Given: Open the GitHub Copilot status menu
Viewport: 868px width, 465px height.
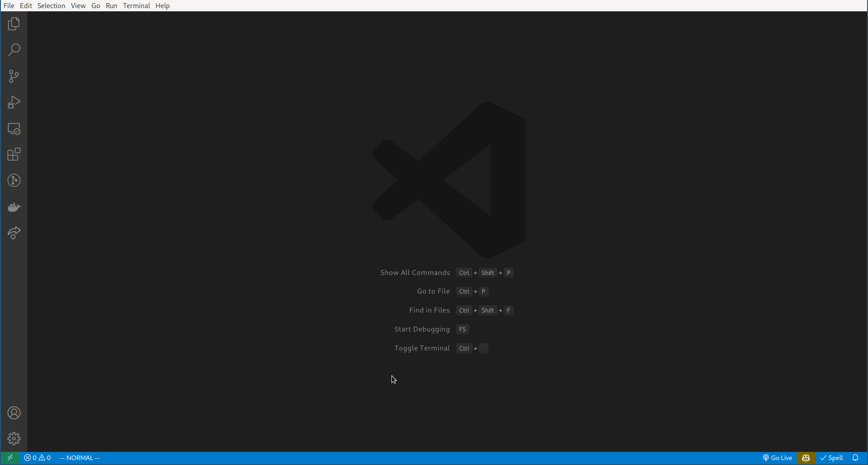Looking at the screenshot, I should point(807,458).
